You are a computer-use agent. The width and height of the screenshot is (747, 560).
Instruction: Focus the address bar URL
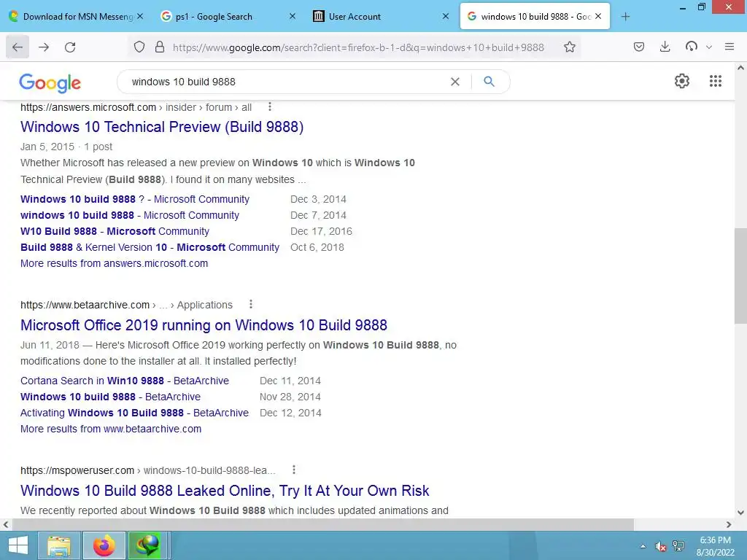click(358, 47)
